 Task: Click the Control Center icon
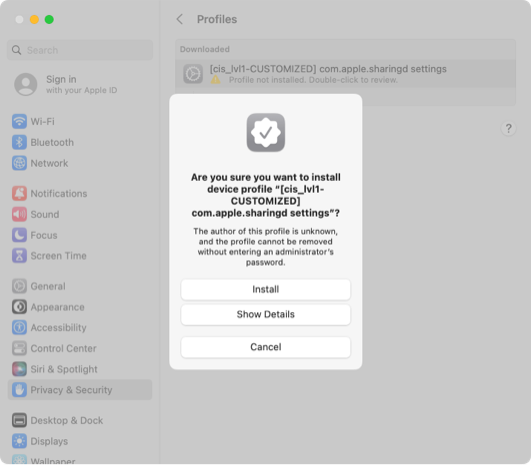coord(19,348)
